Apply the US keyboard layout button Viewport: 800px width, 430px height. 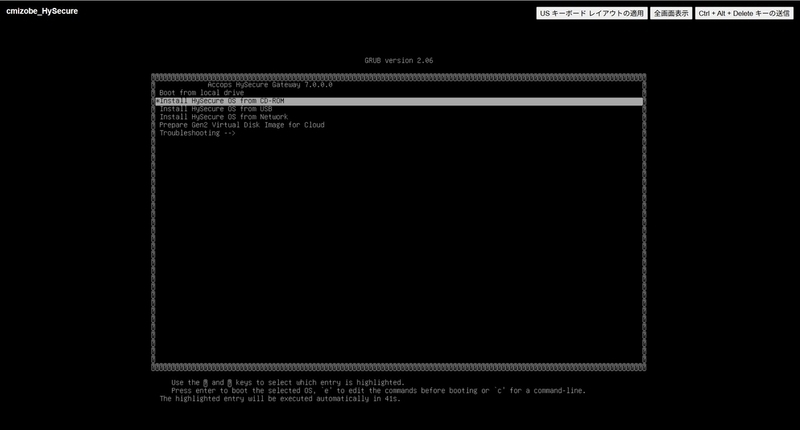point(592,13)
